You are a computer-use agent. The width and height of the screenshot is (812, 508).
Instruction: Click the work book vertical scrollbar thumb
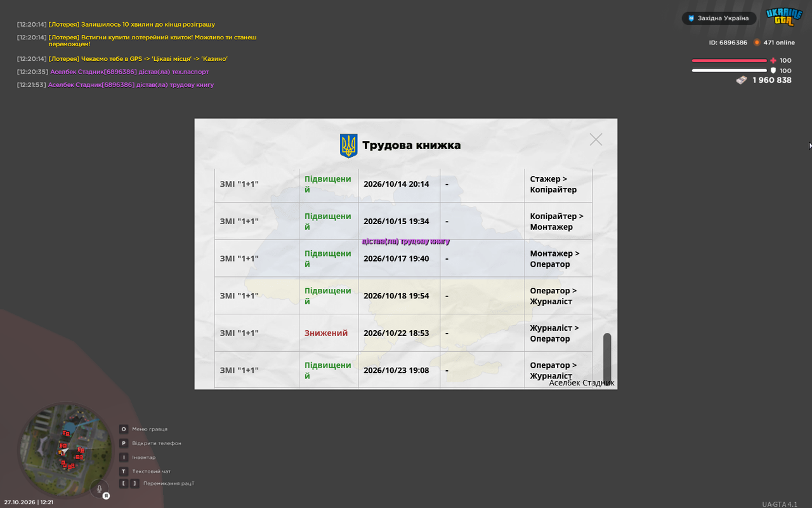607,359
